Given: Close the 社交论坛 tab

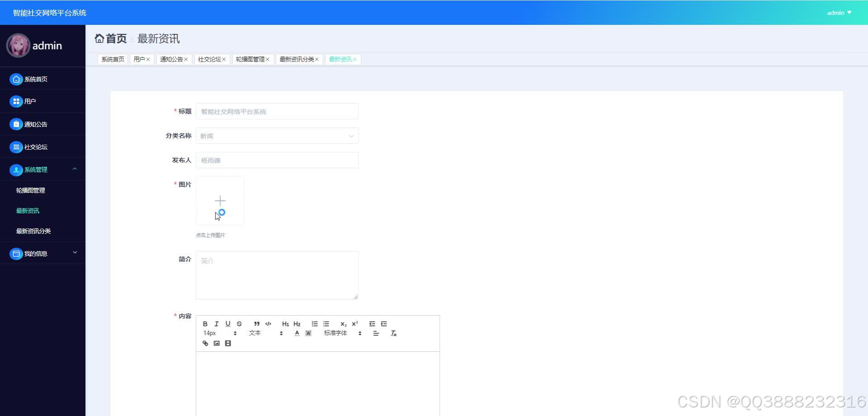Looking at the screenshot, I should pos(224,59).
